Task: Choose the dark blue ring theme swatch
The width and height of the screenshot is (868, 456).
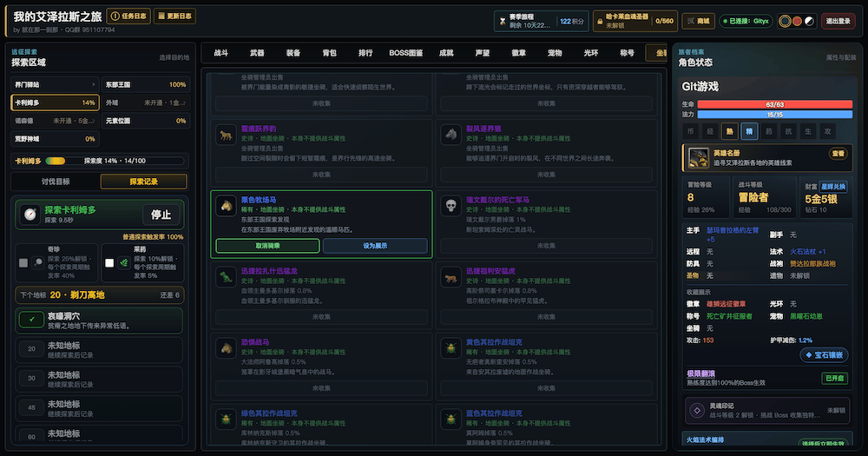Action: point(785,21)
